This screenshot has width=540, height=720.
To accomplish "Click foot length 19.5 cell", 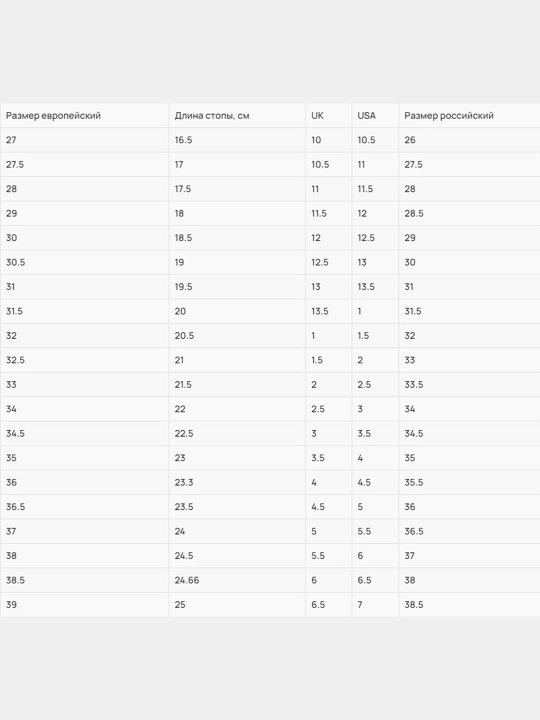I will 237,287.
